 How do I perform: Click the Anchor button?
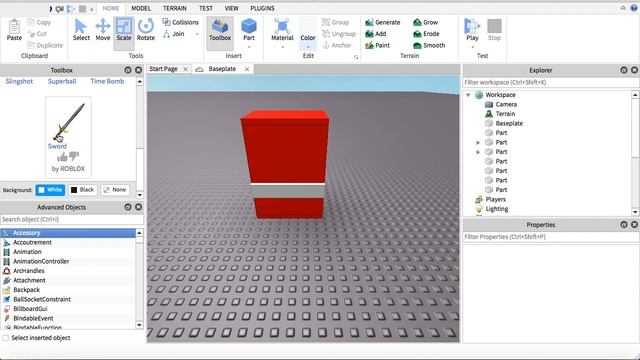coord(337,45)
